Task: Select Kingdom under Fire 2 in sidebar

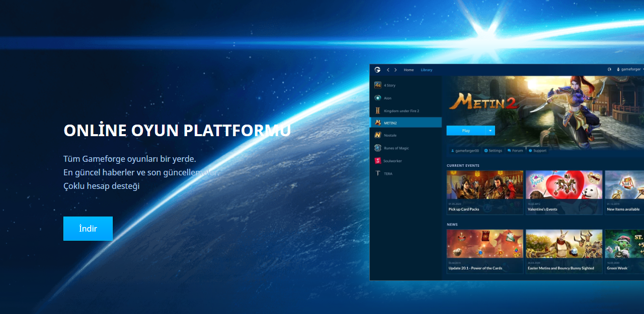Action: 401,111
